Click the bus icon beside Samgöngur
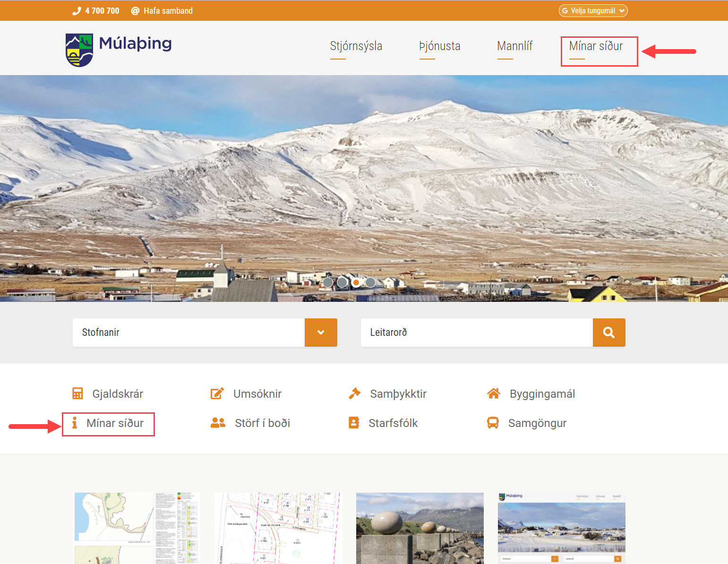Viewport: 728px width, 564px height. 493,423
